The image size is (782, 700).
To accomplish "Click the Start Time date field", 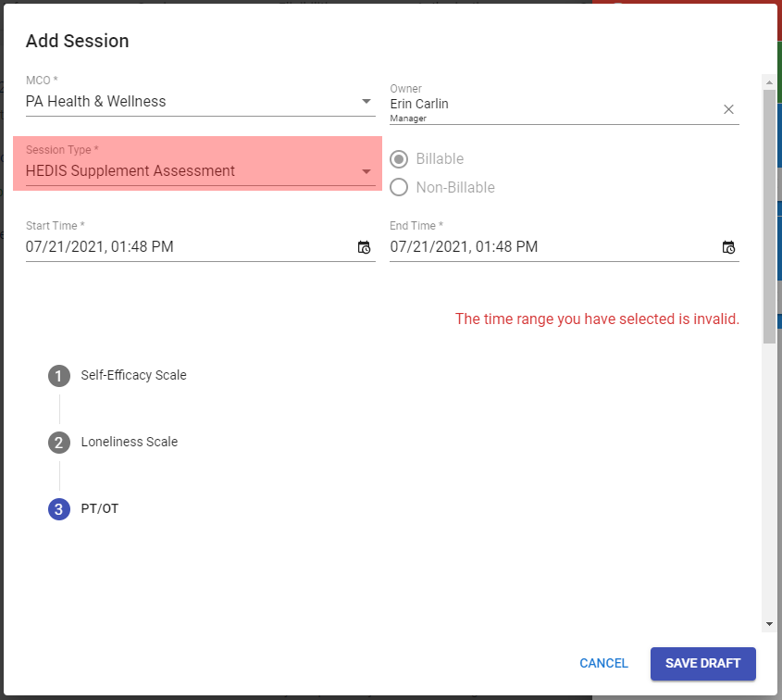I will (x=185, y=247).
